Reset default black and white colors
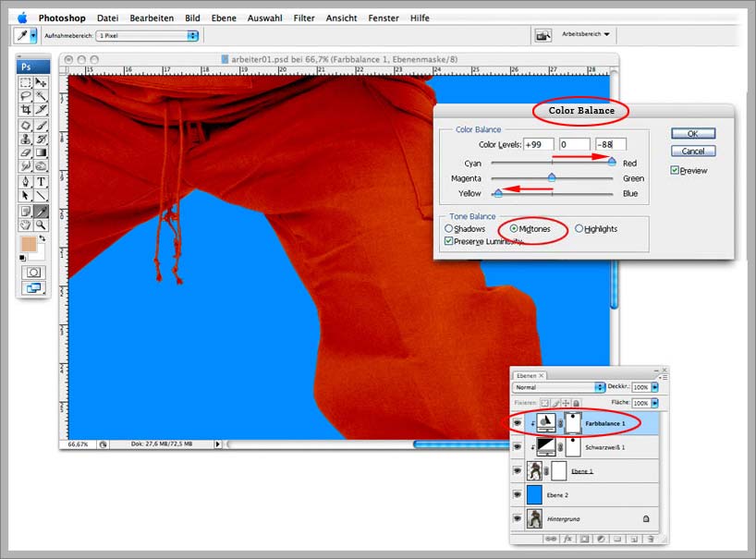Viewport: 756px width, 559px height. (22, 258)
